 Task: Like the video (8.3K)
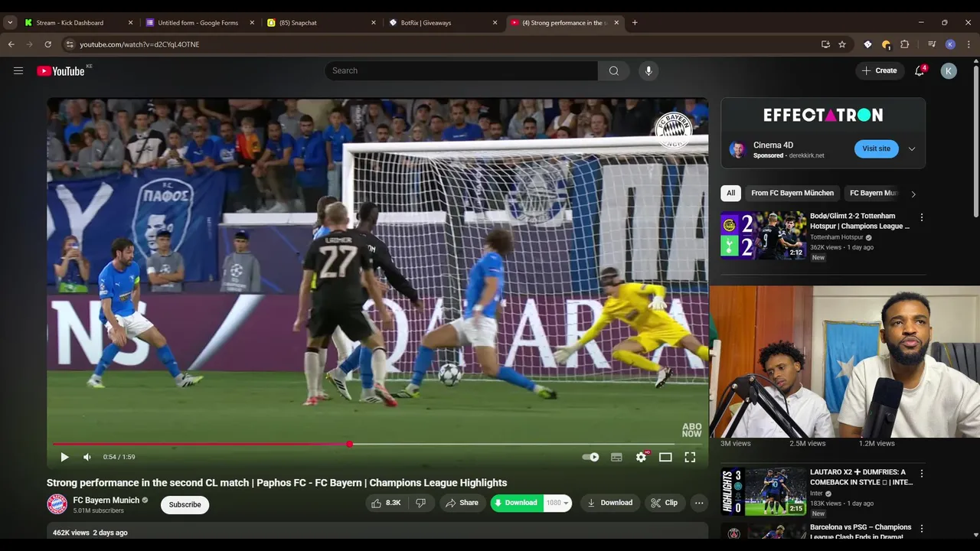pos(387,503)
